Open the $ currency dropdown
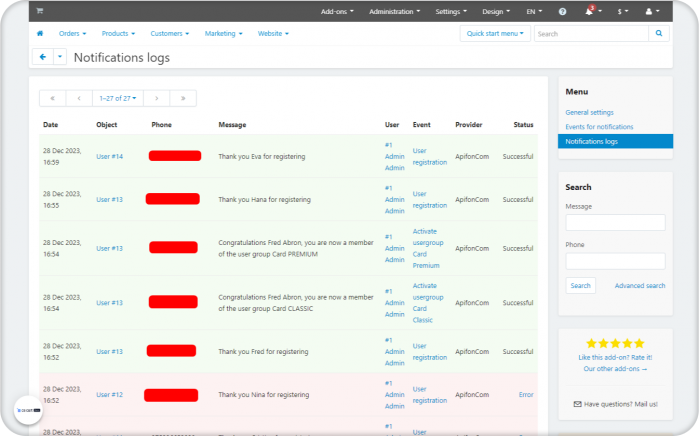 coord(623,12)
